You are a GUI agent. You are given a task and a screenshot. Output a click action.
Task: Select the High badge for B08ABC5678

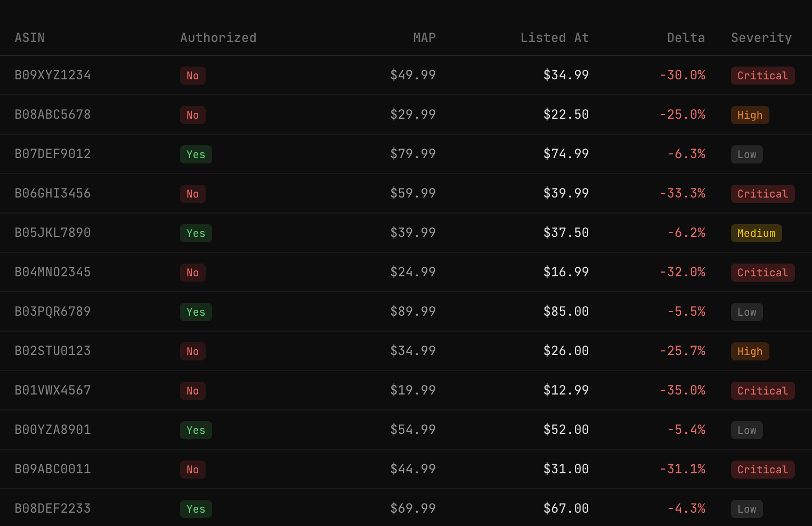(x=750, y=115)
